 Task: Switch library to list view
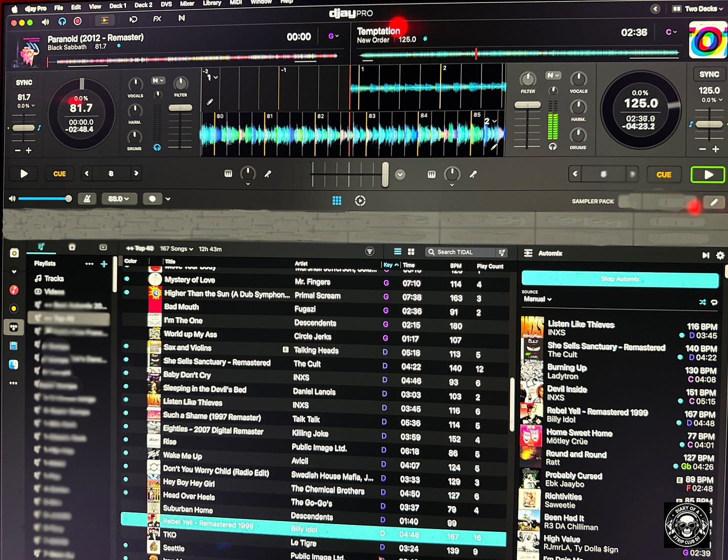pyautogui.click(x=397, y=252)
